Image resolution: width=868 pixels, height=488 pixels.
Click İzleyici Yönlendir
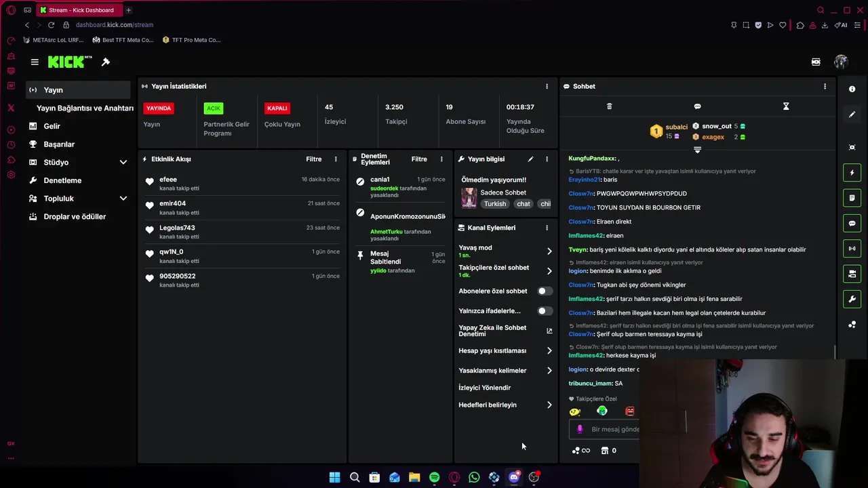[484, 388]
